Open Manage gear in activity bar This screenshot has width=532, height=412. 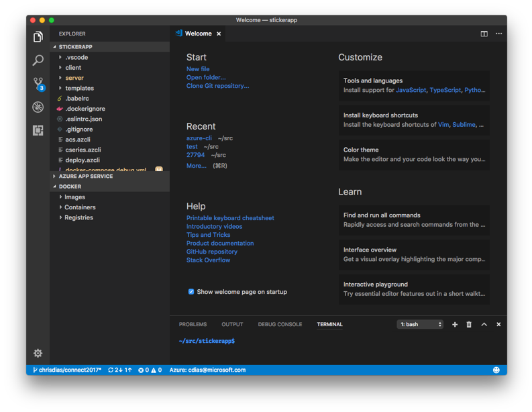point(38,353)
